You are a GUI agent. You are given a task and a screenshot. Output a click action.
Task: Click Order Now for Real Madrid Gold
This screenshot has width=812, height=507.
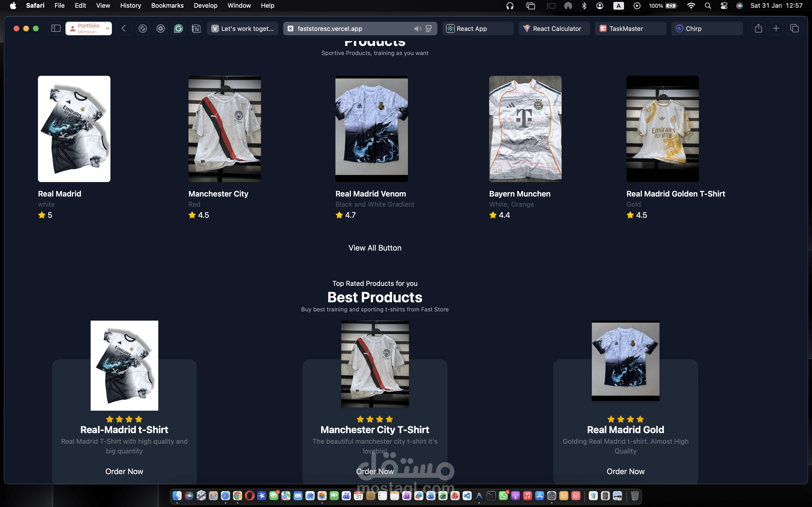click(625, 471)
